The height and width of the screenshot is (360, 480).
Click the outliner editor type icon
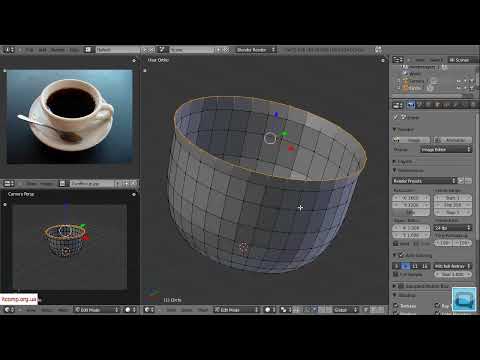[x=398, y=60]
